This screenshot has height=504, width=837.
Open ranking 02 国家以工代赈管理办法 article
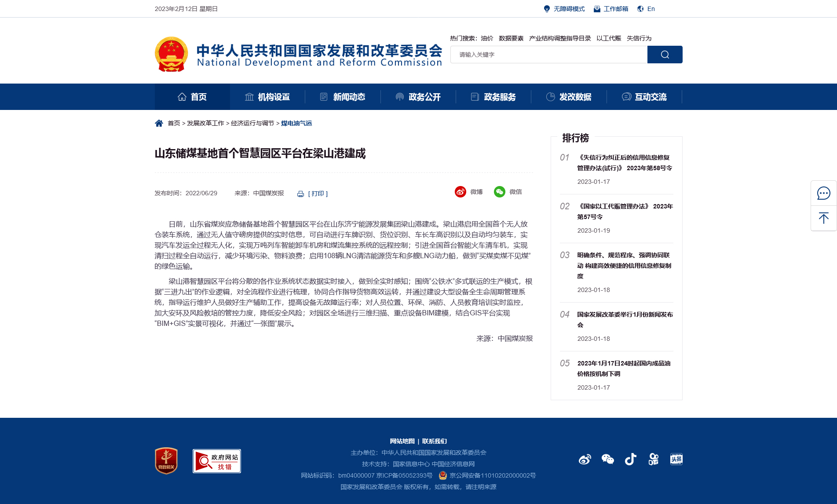click(x=625, y=212)
